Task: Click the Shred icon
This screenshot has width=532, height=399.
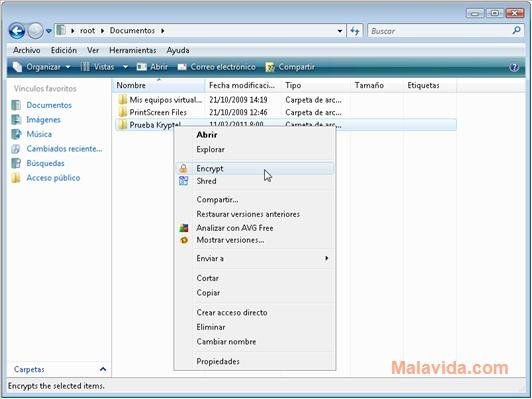Action: click(183, 181)
